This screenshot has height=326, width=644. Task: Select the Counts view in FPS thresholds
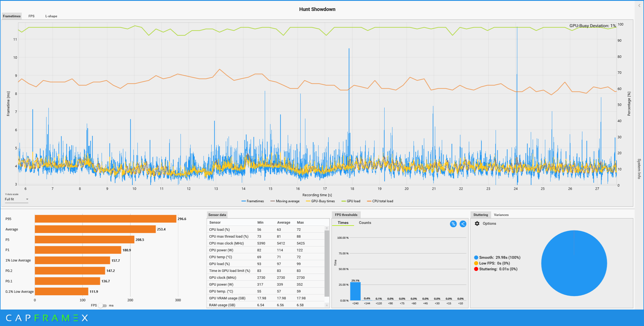click(365, 223)
